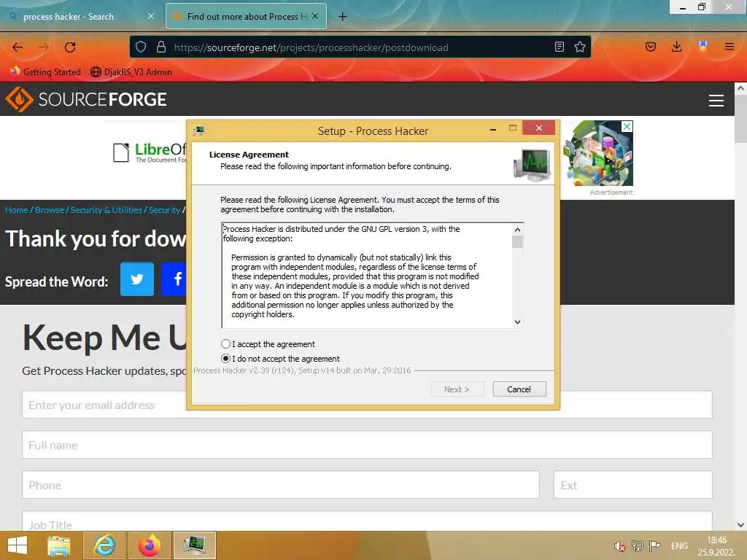Click the license text scrollbar thumb
This screenshot has height=560, width=747.
tap(517, 242)
